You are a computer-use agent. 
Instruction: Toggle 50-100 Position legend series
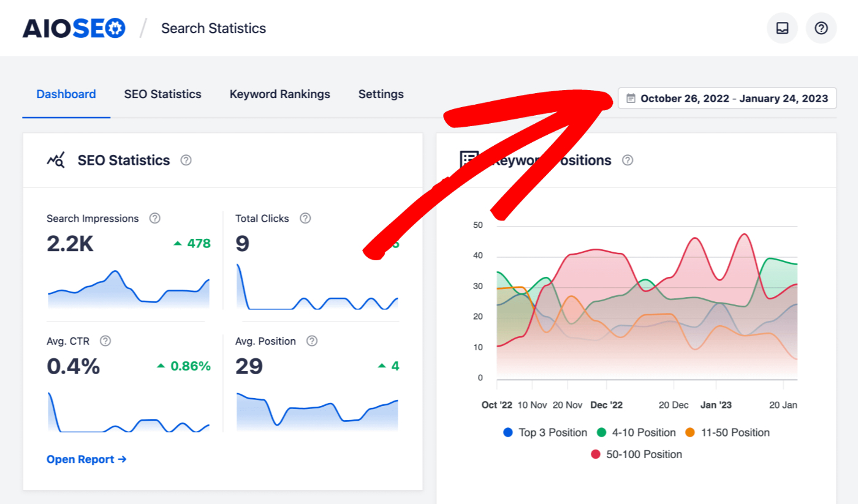(x=636, y=454)
